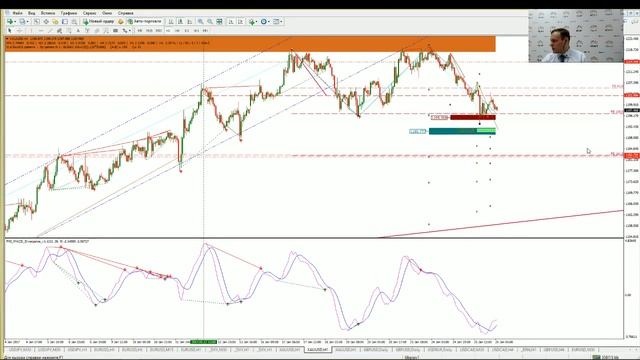Switch chart to line chart icon
The width and height of the screenshot is (640, 360).
coord(189,21)
